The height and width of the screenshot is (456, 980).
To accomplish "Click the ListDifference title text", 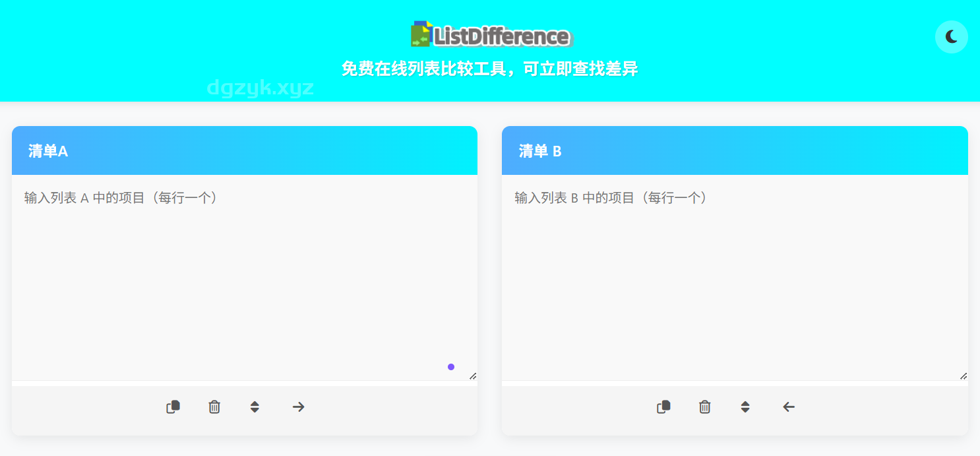I will point(502,36).
